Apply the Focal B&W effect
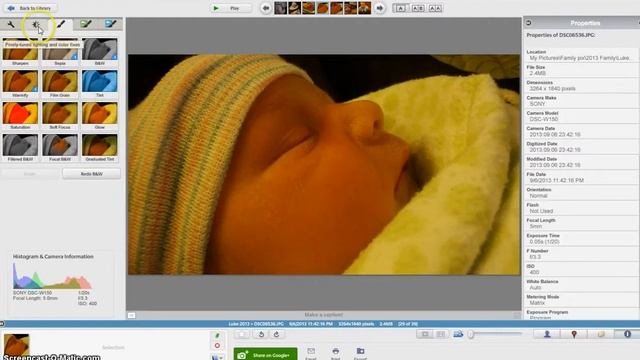Viewport: 640px width, 360px height. [60, 147]
